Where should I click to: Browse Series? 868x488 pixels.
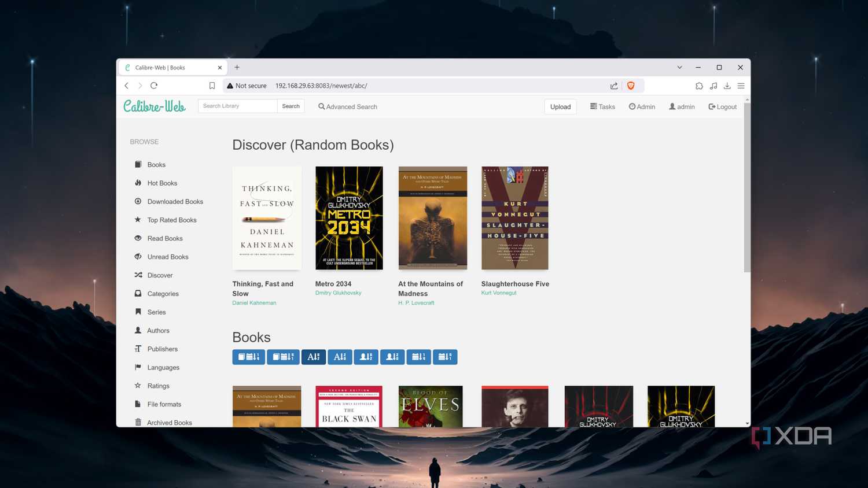(x=150, y=312)
